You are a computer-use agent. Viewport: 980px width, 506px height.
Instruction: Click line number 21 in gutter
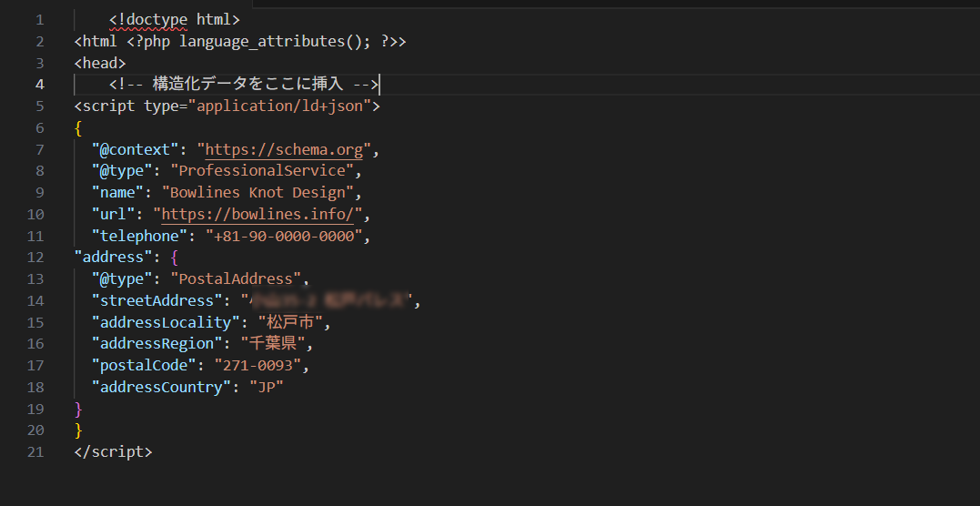[35, 451]
